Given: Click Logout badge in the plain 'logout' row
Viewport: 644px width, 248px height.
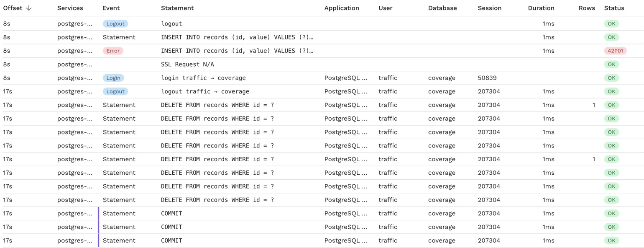Looking at the screenshot, I should pos(115,24).
